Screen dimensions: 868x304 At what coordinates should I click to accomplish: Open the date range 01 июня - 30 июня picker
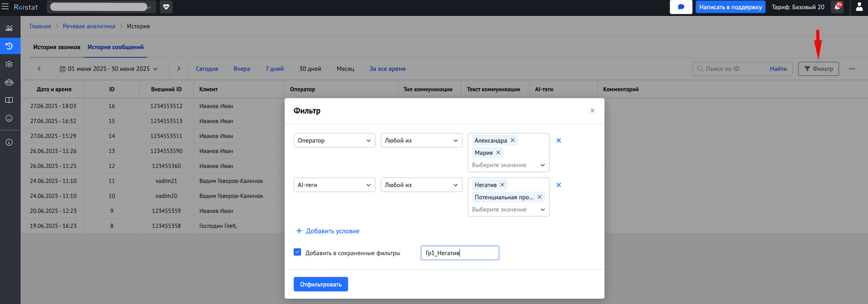(108, 69)
